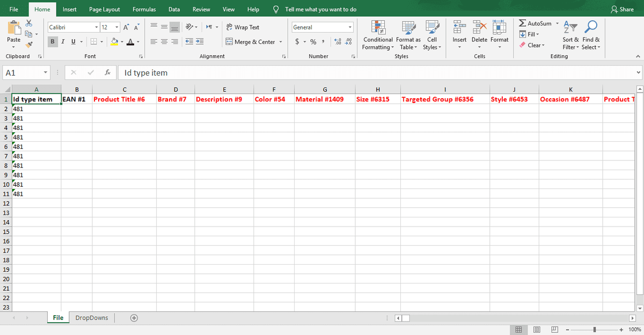Click the Find & Select magnifier icon
This screenshot has height=335, width=644.
click(591, 27)
